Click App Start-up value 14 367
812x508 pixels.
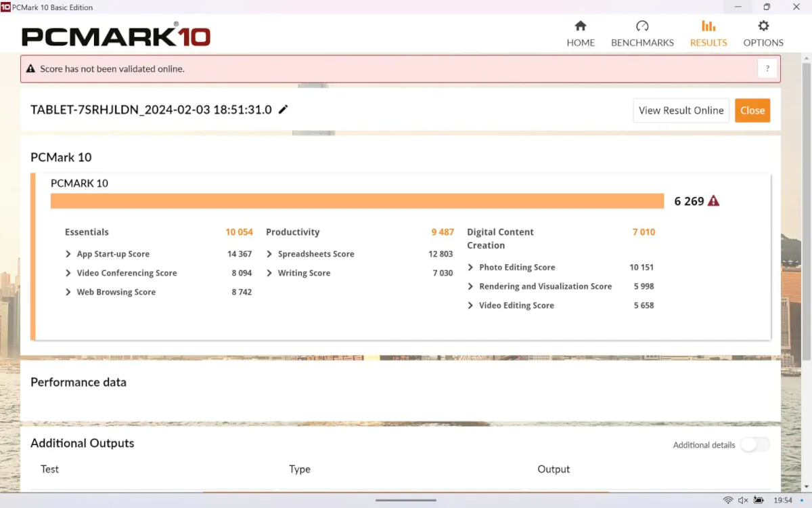(x=240, y=254)
